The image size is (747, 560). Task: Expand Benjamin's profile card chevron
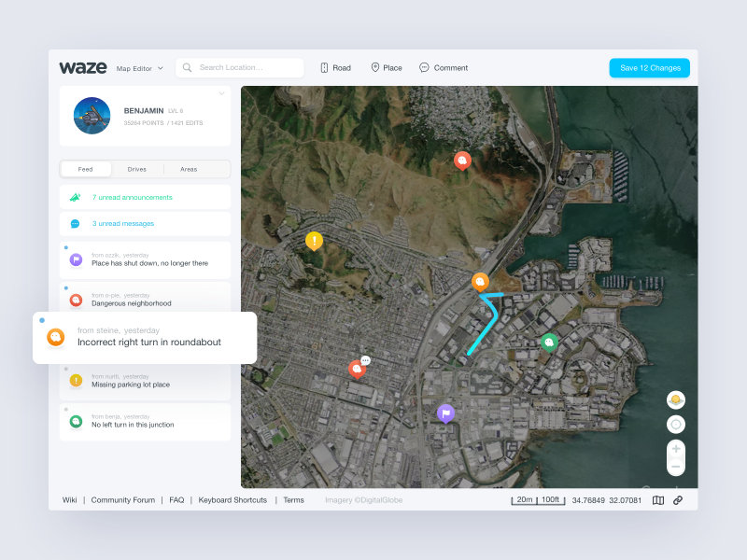[x=221, y=93]
